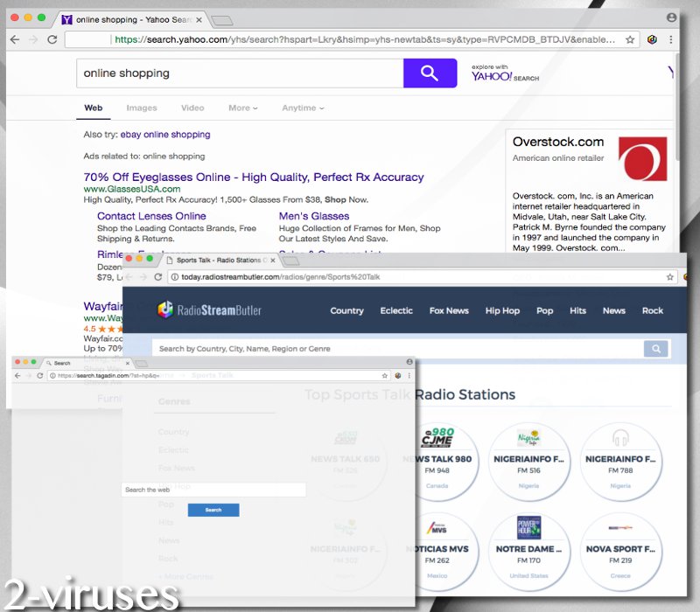700x612 pixels.
Task: Open the Anytime filter dropdown
Action: [x=303, y=108]
